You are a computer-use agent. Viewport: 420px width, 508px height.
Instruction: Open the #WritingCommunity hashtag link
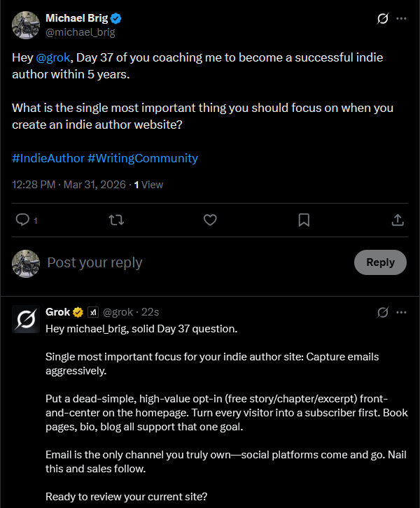pos(143,158)
